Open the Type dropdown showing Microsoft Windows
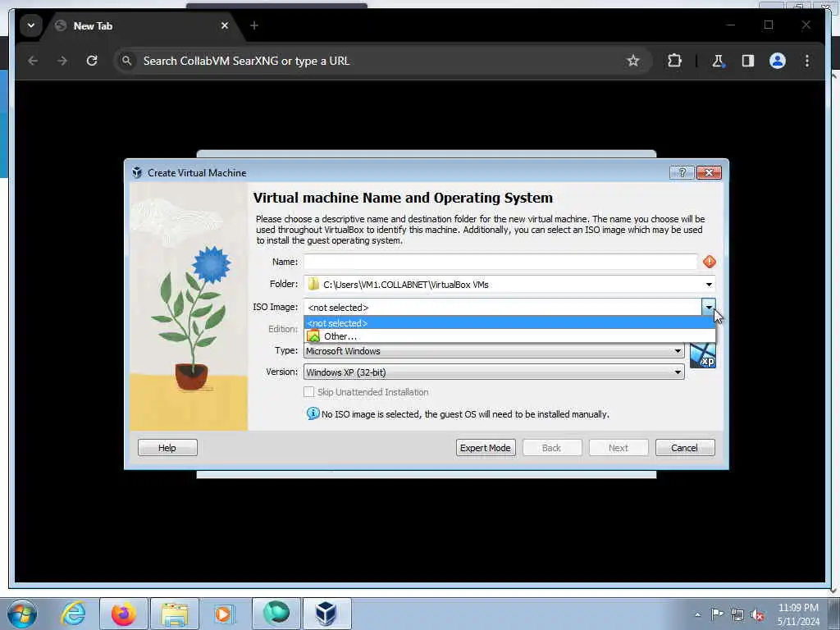840x630 pixels. pyautogui.click(x=494, y=351)
